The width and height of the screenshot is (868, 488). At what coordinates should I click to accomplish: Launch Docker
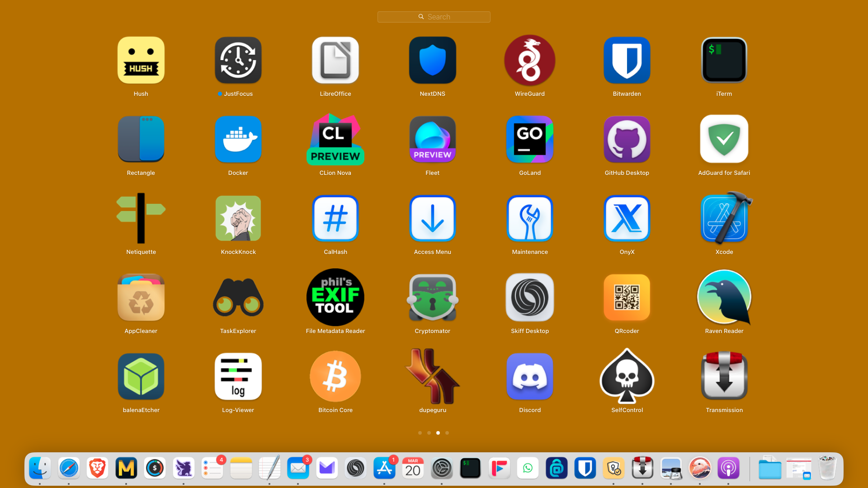(x=238, y=139)
